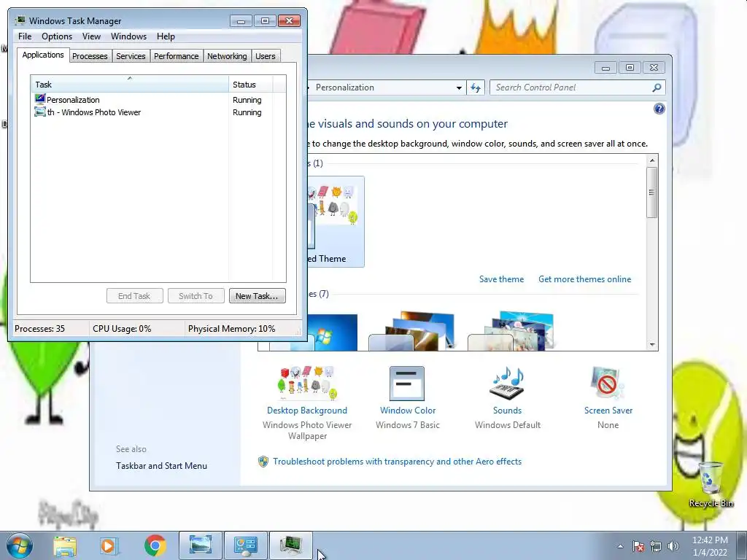Open the network tray icon

click(x=656, y=546)
